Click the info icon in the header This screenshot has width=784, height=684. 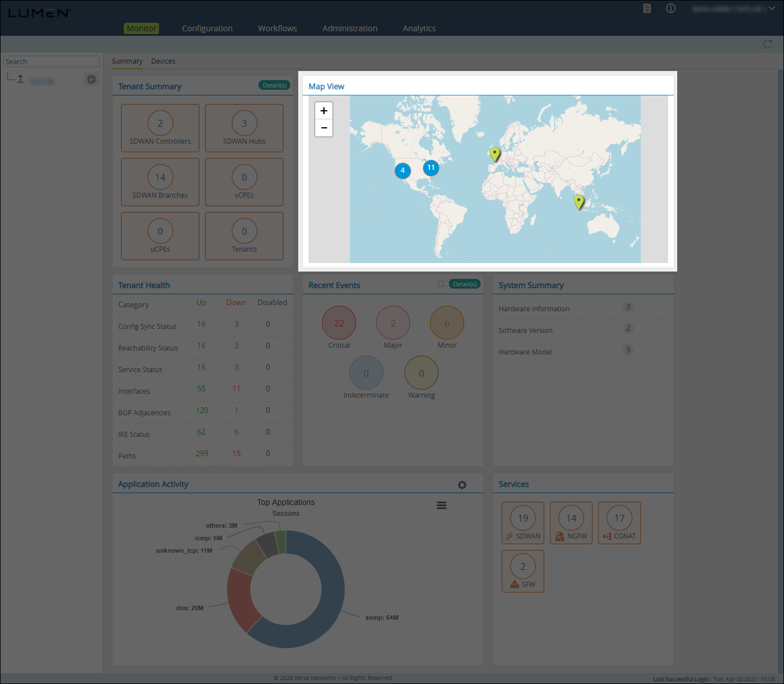pyautogui.click(x=670, y=9)
